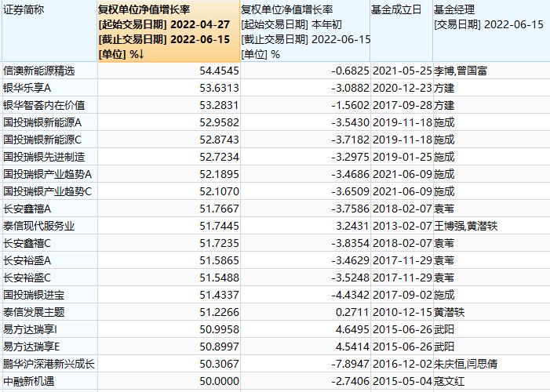Click the inception date 2010-12-15
The width and height of the screenshot is (550, 392).
402,312
